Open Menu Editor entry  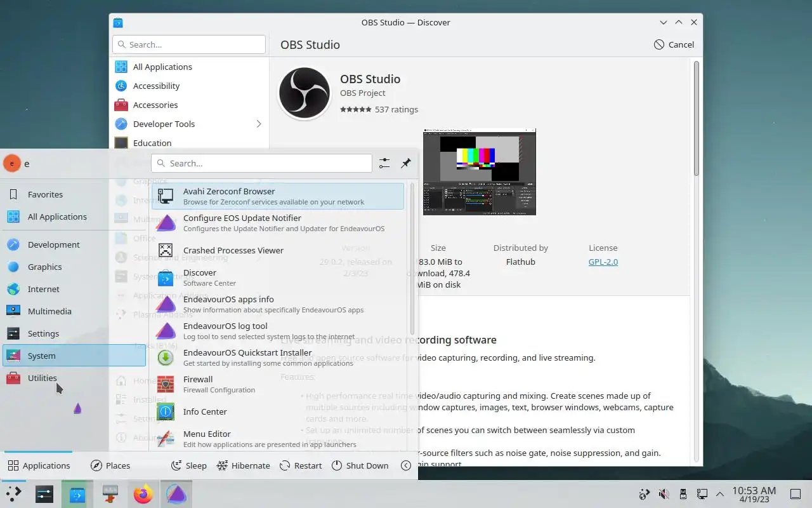tap(278, 439)
